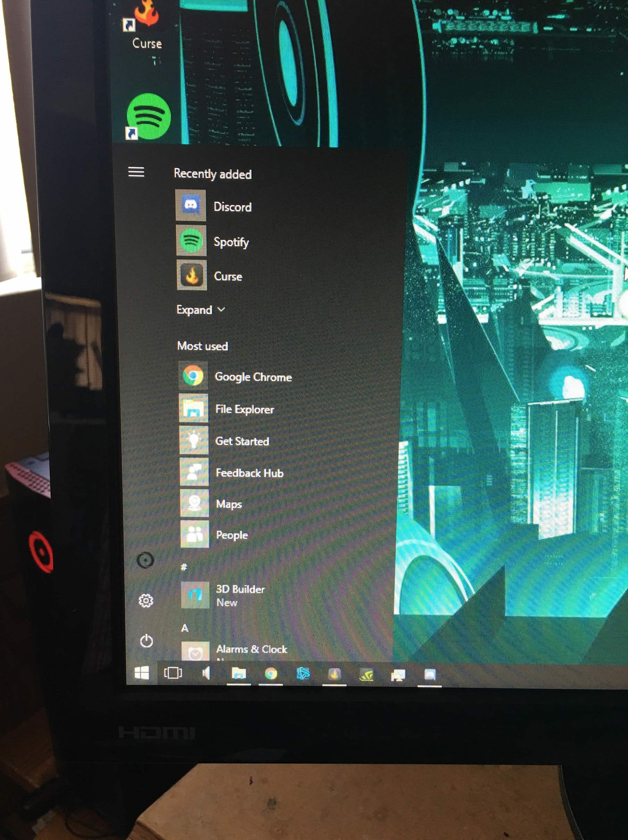The image size is (628, 840).
Task: Jump via the 'A' letter heading
Action: pyautogui.click(x=185, y=628)
